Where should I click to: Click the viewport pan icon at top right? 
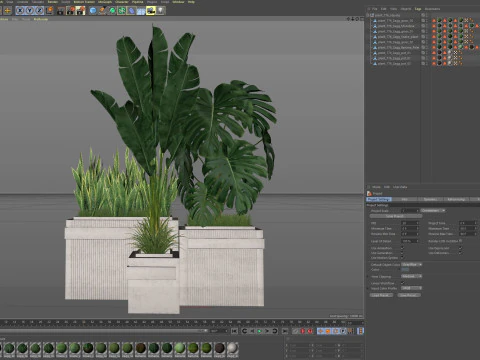pos(349,19)
